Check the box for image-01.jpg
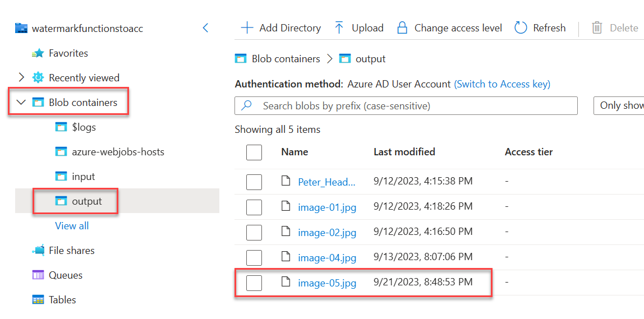Image resolution: width=644 pixels, height=319 pixels. [x=254, y=207]
